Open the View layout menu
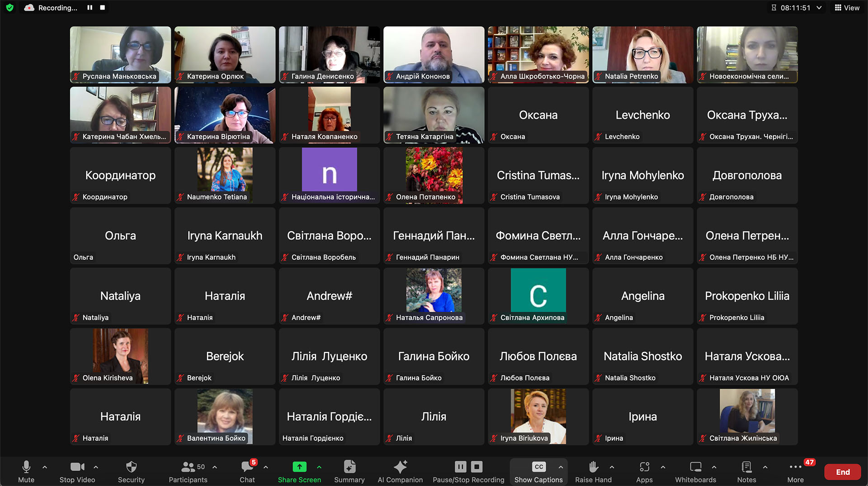This screenshot has width=868, height=486. (847, 8)
